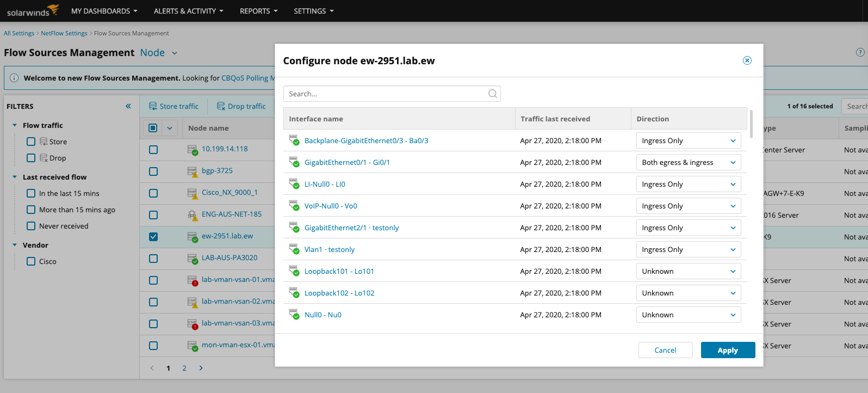
Task: Click the Null0 - Nu0 interface status icon
Action: tap(294, 314)
